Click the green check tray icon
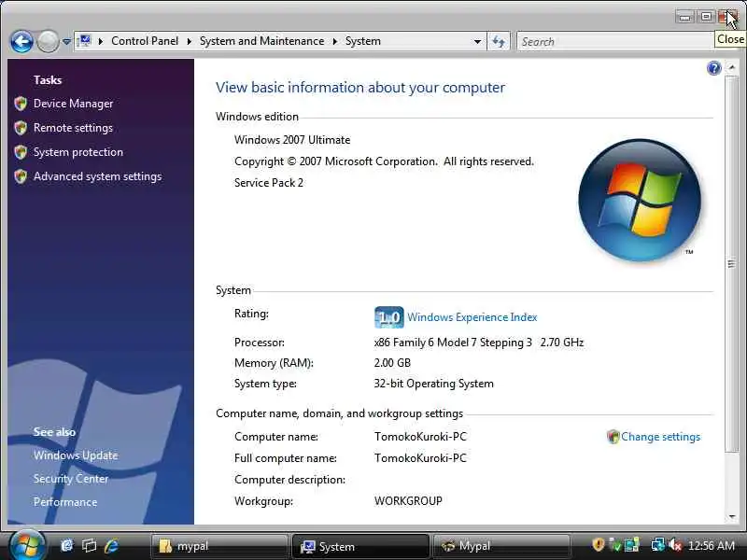The height and width of the screenshot is (560, 747). tap(615, 544)
